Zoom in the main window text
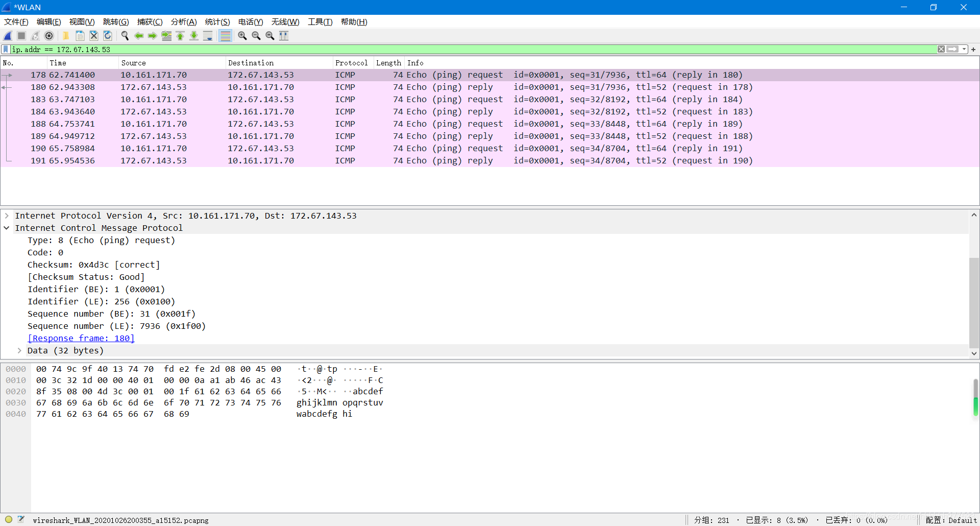980x526 pixels. [242, 36]
